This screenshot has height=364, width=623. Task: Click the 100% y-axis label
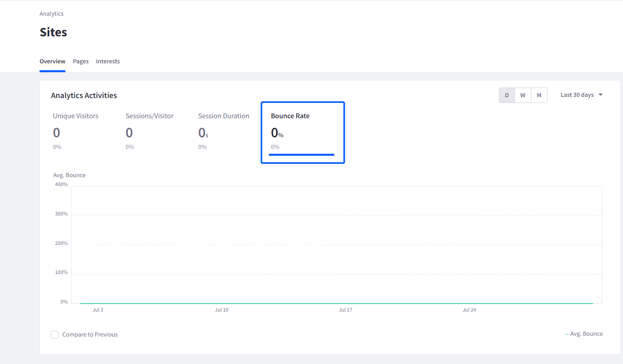[x=61, y=272]
